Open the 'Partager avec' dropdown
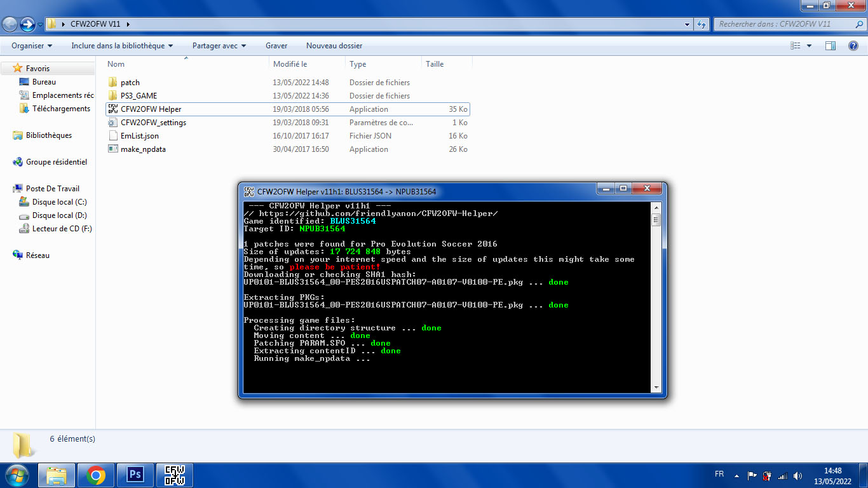 click(219, 46)
